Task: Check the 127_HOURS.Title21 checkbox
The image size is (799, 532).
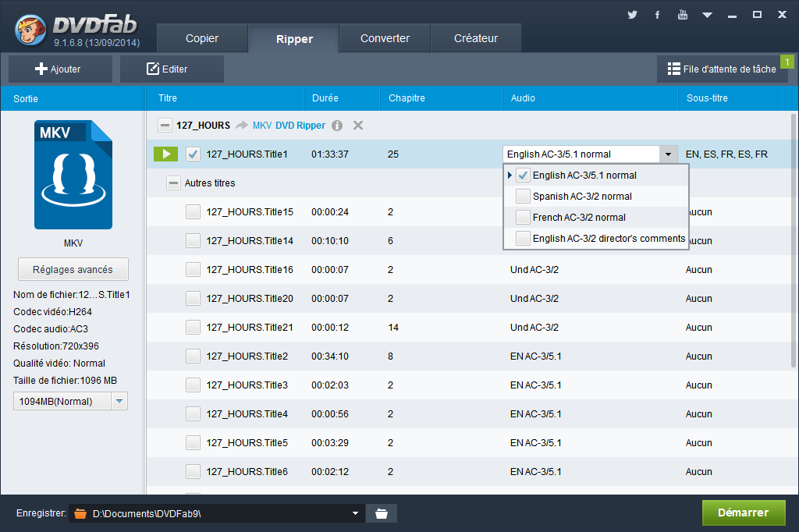Action: 193,327
